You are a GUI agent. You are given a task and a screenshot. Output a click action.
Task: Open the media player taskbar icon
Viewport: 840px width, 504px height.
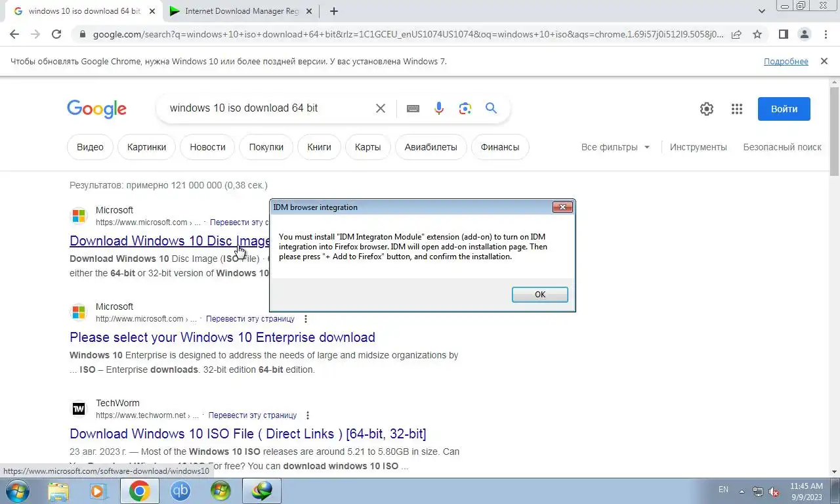coord(98,491)
